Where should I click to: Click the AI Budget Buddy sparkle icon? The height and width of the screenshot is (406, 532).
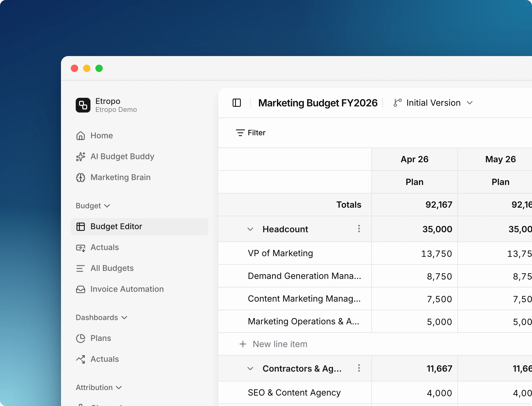point(81,157)
